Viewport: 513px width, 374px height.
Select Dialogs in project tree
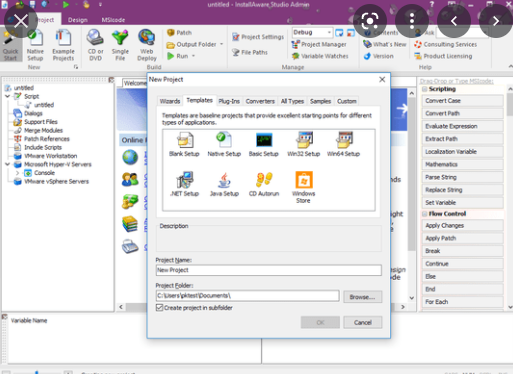[x=28, y=113]
